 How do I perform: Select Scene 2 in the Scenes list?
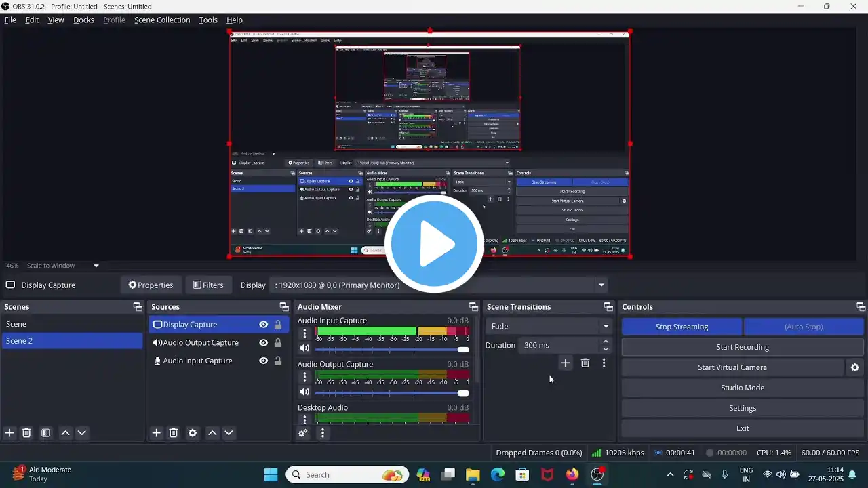[72, 341]
